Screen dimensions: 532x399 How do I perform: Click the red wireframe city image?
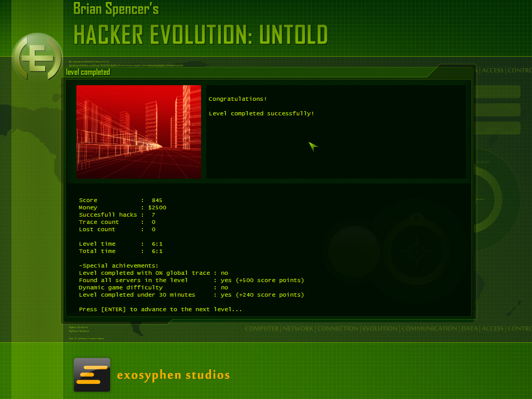pyautogui.click(x=139, y=132)
